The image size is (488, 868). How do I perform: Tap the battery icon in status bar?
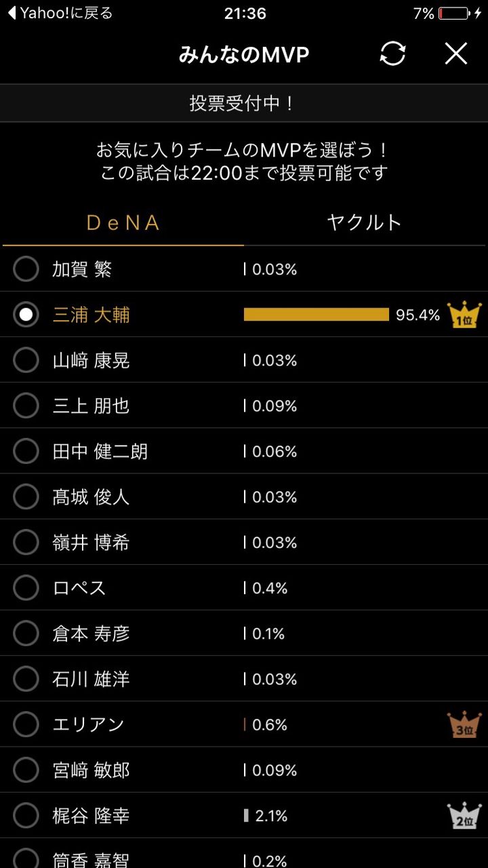tap(453, 14)
